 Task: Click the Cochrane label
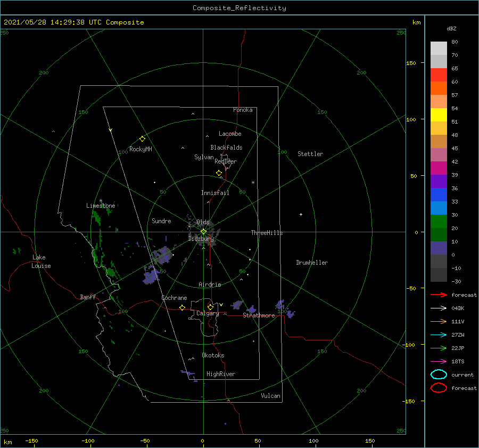point(174,298)
